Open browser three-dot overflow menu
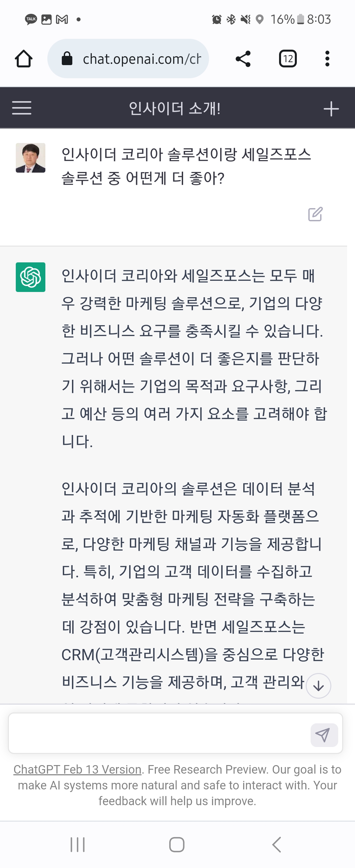 point(327,59)
